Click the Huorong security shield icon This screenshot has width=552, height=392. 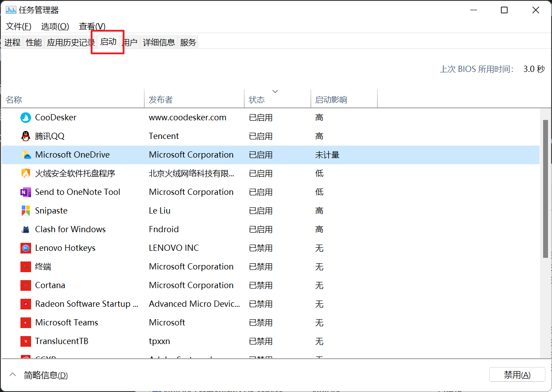(x=26, y=174)
